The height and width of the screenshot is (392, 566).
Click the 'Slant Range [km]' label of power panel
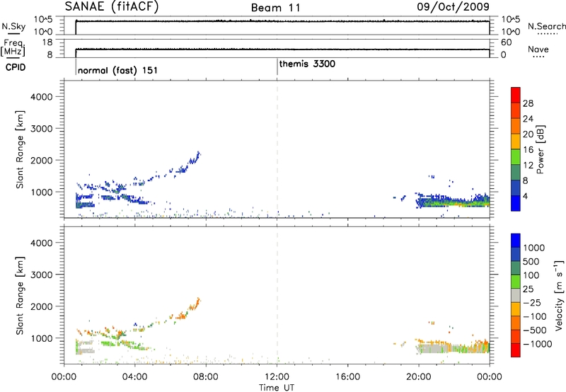coord(20,149)
